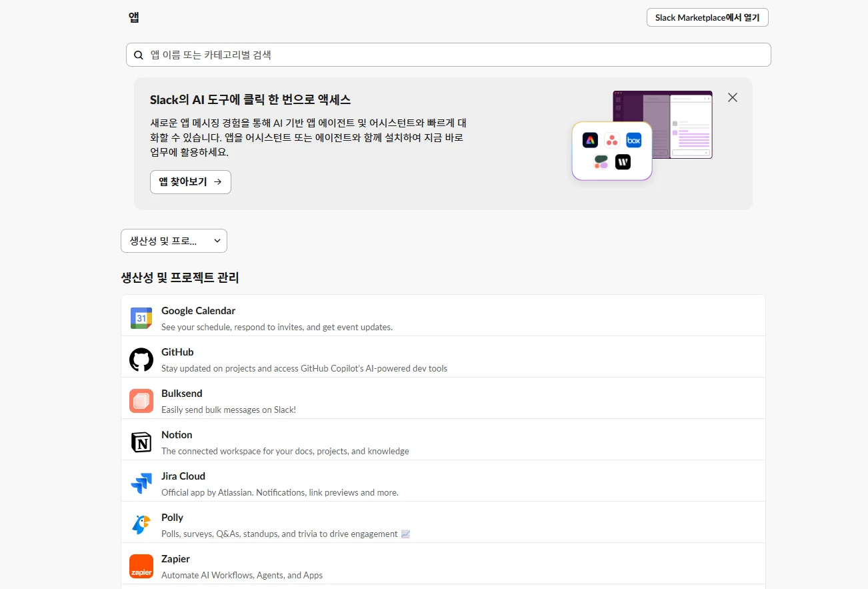The height and width of the screenshot is (589, 868).
Task: Click the "Slack의 AI 도구에 클릭 한 번으로 액세스" heading
Action: coord(250,99)
